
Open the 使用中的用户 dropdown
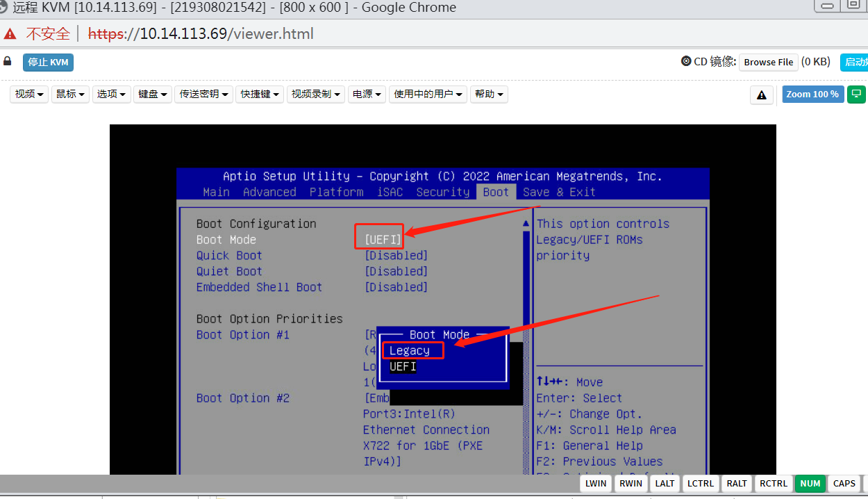click(428, 94)
